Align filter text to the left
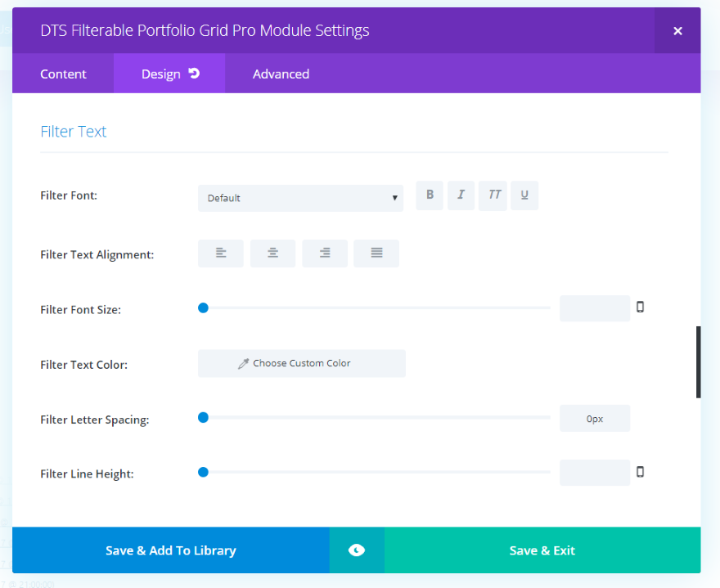Screen dimensions: 720x588 221,254
